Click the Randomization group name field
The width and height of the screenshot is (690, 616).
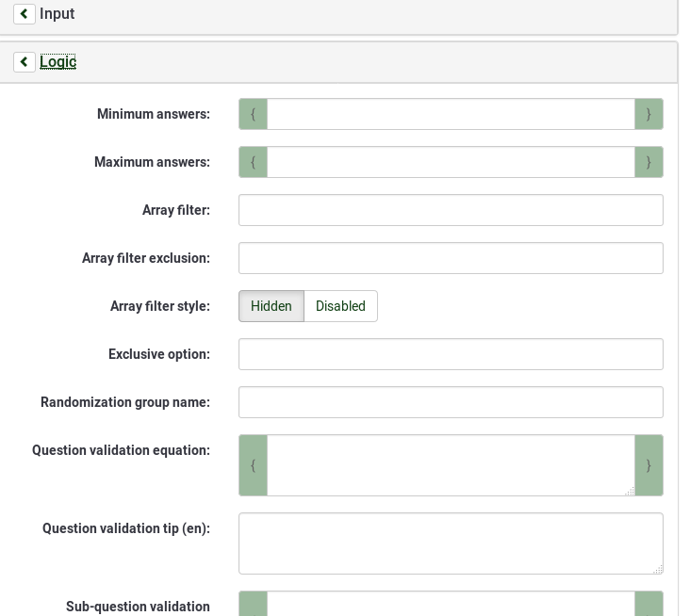[x=451, y=402]
